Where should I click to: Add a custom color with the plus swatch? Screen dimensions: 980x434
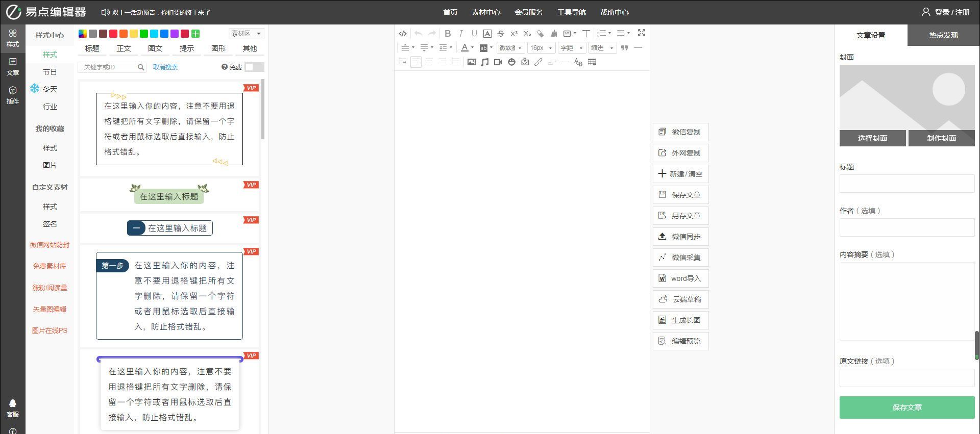(195, 34)
